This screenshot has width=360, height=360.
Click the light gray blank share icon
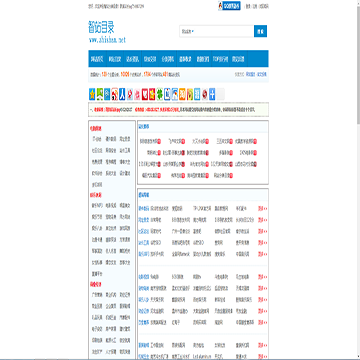click(220, 94)
